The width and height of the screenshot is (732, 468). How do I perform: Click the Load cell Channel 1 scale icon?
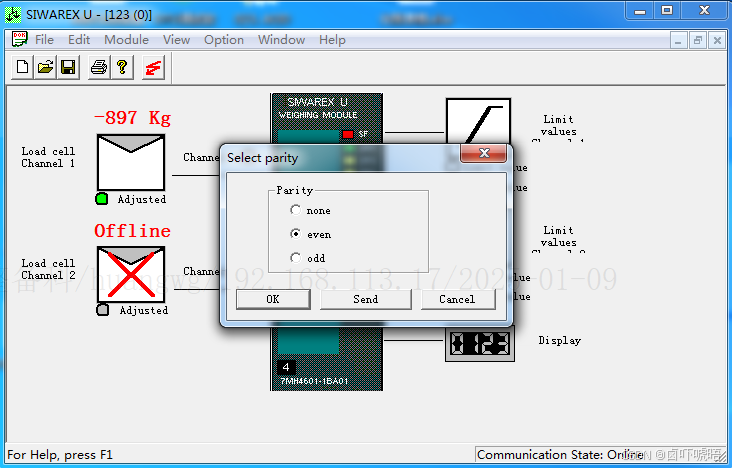(x=131, y=162)
